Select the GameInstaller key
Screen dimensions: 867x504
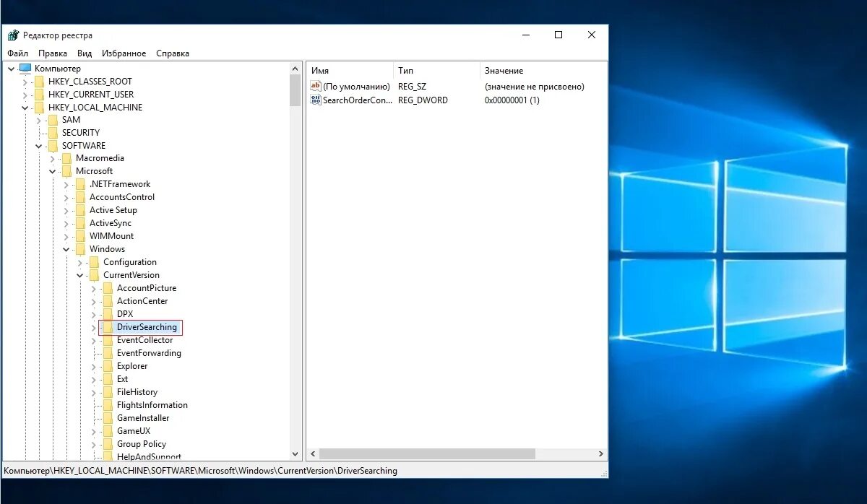pyautogui.click(x=143, y=418)
